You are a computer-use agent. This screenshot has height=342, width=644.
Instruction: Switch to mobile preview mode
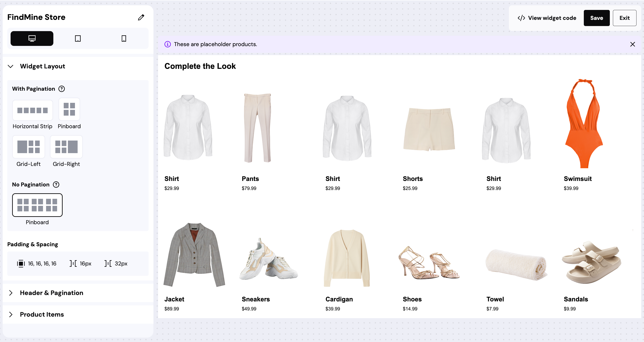(123, 38)
